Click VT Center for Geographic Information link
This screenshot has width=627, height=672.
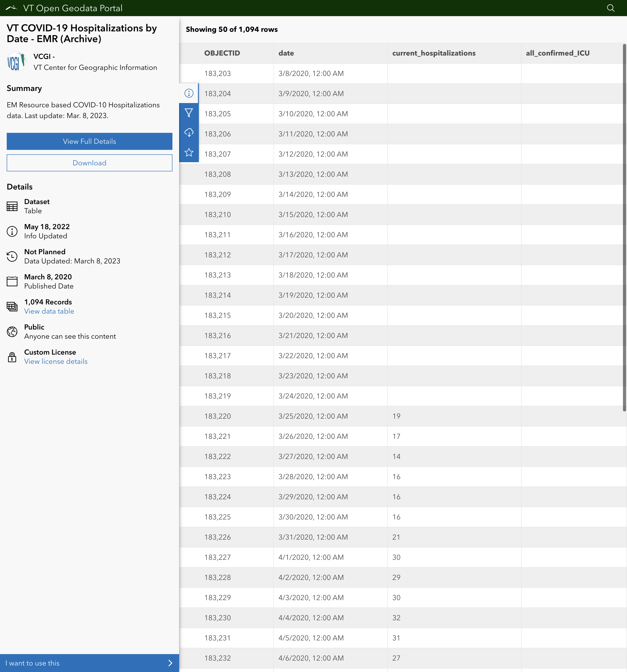95,68
